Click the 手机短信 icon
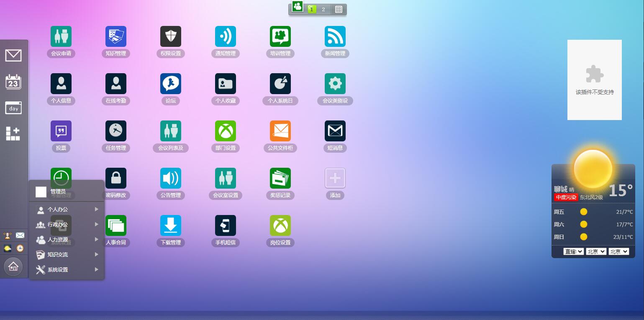 226,225
